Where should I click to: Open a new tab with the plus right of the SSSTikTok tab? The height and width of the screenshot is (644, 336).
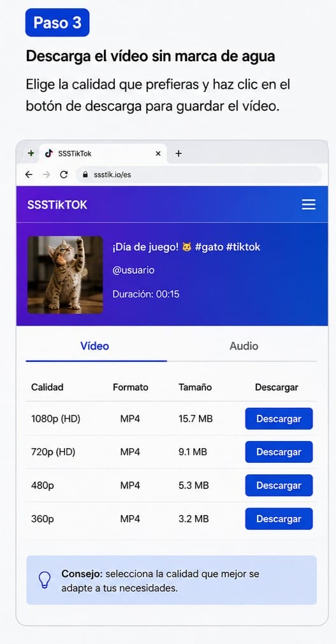tap(179, 154)
